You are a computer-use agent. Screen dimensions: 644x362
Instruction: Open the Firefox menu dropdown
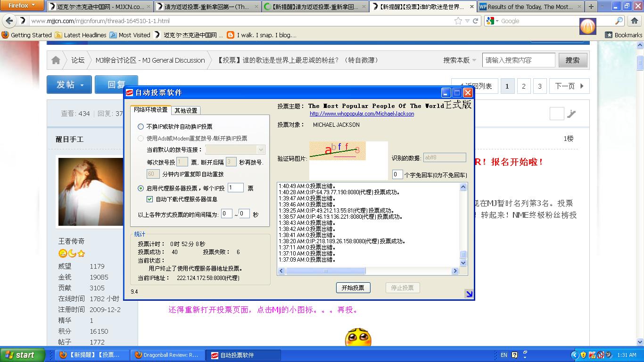(x=22, y=6)
